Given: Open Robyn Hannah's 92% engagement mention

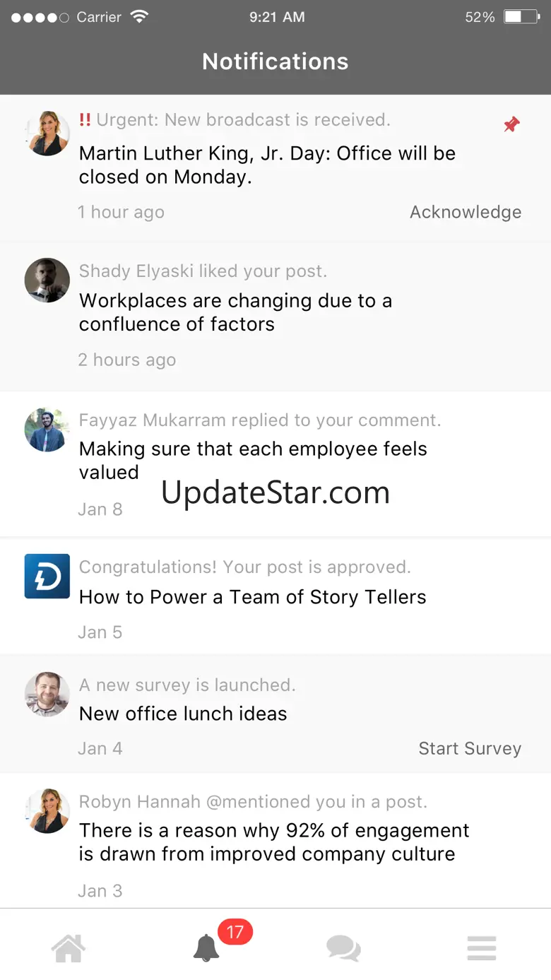Looking at the screenshot, I should tap(274, 842).
